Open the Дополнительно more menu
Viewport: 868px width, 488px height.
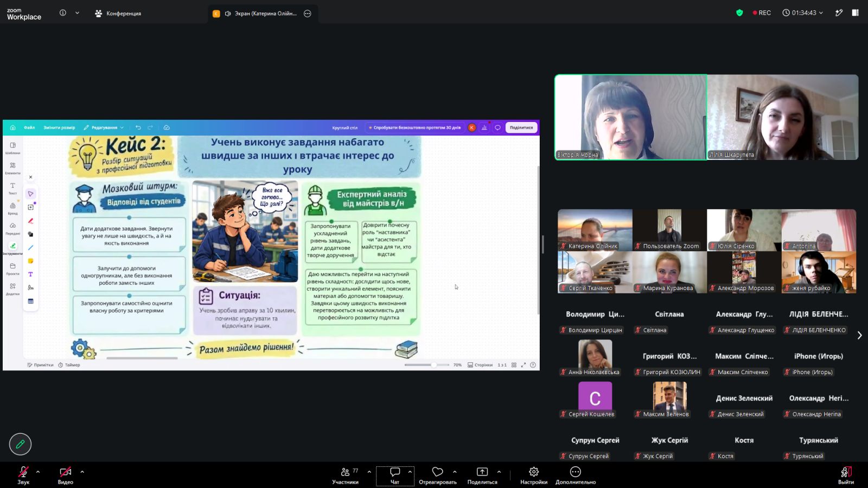click(x=576, y=475)
